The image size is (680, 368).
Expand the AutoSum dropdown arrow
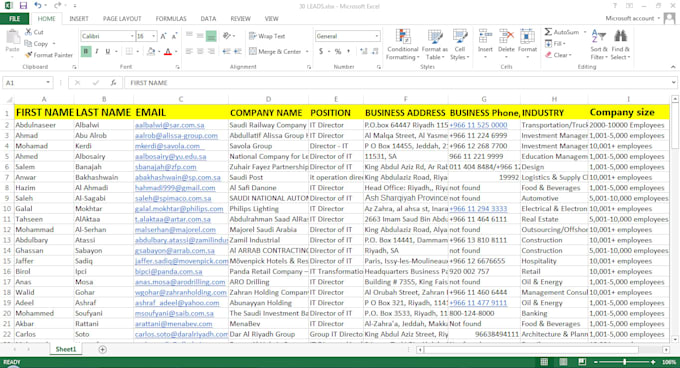pyautogui.click(x=585, y=32)
